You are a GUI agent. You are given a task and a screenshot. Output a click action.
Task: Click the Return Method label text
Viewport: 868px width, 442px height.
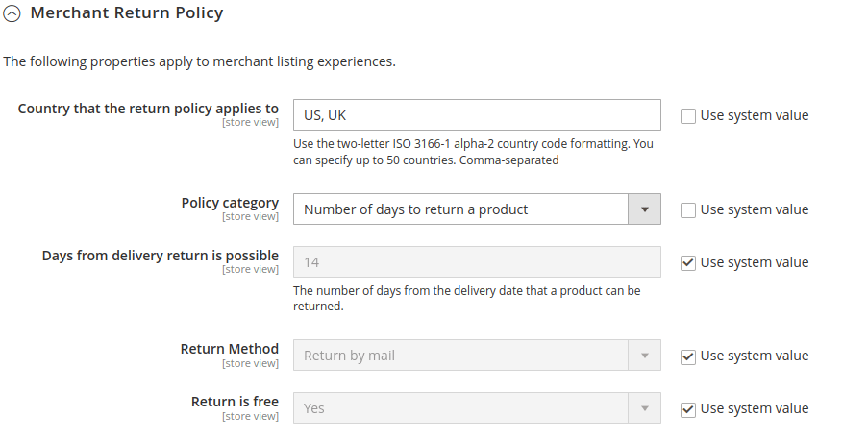coord(229,349)
